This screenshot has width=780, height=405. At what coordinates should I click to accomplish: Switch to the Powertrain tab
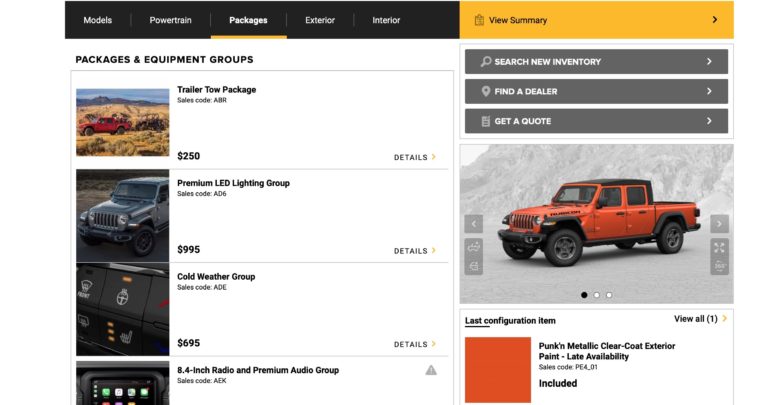coord(170,20)
